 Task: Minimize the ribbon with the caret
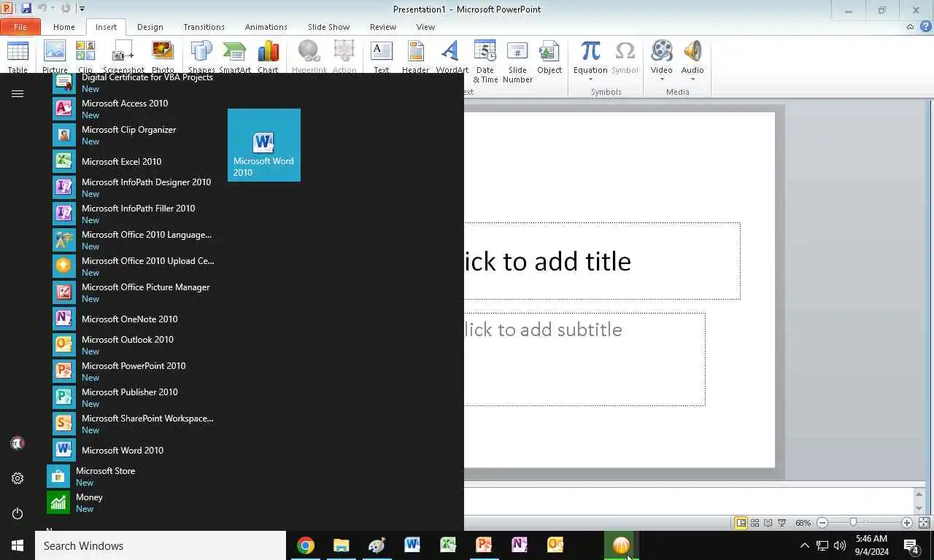coord(910,27)
